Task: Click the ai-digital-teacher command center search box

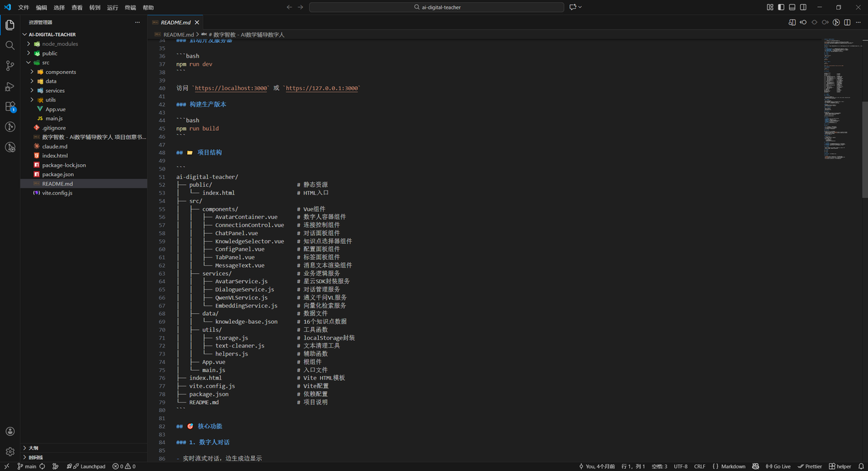Action: pyautogui.click(x=437, y=7)
